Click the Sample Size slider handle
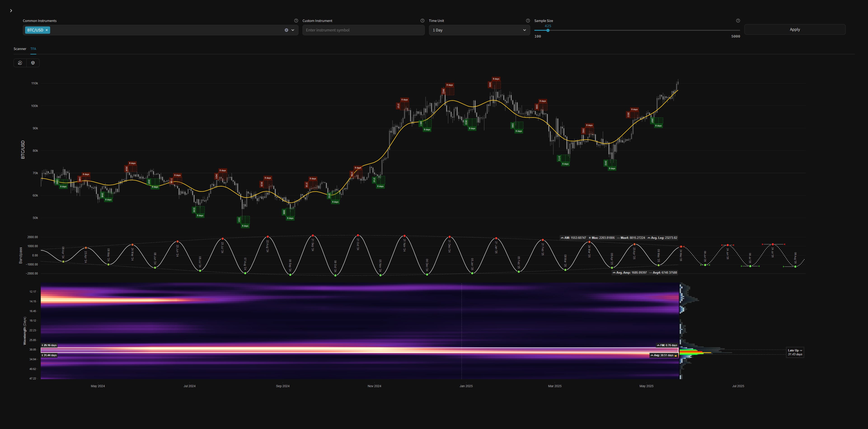 [x=548, y=30]
